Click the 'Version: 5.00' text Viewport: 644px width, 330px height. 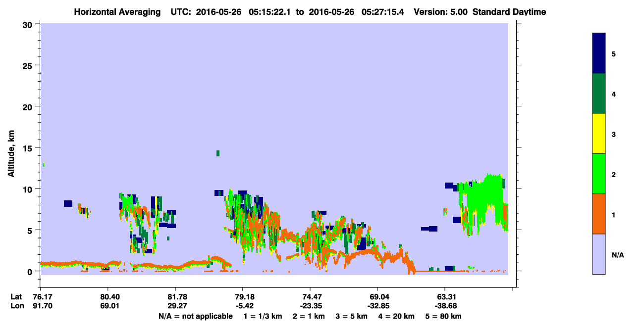tap(441, 12)
